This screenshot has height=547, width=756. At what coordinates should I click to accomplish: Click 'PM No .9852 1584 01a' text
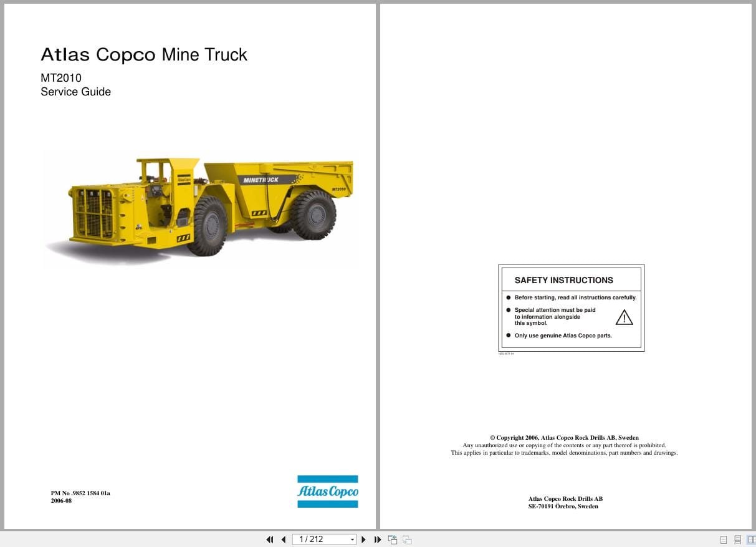[80, 493]
